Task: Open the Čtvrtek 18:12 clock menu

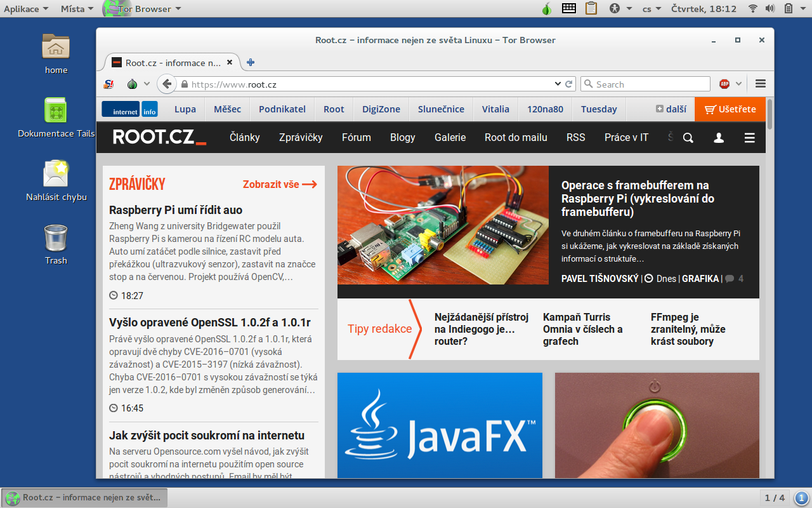Action: tap(704, 9)
